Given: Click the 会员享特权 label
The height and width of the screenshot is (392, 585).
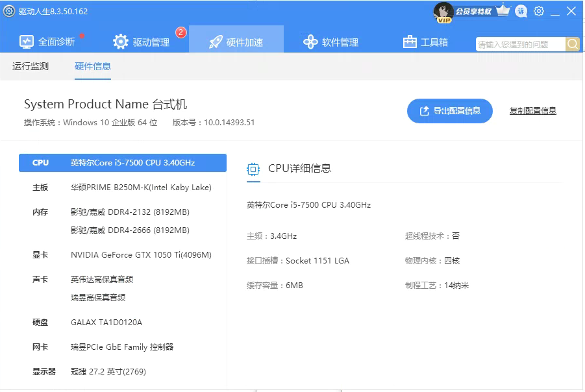Looking at the screenshot, I should click(x=473, y=12).
